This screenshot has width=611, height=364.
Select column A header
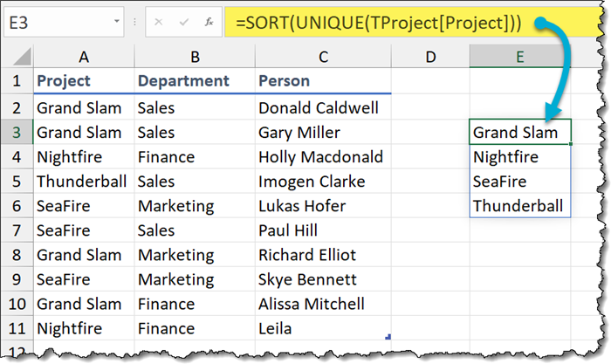84,57
